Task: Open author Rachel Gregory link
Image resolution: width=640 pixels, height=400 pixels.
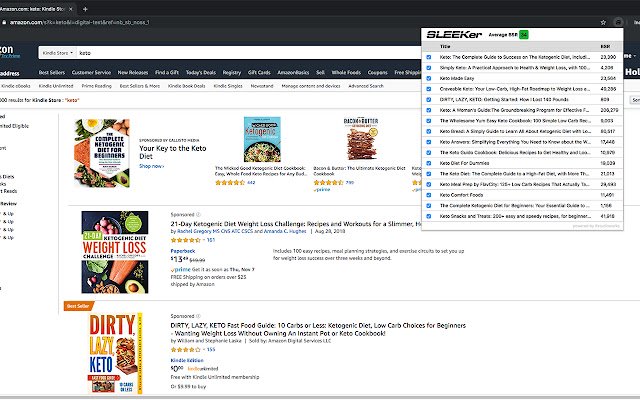Action: coord(215,231)
